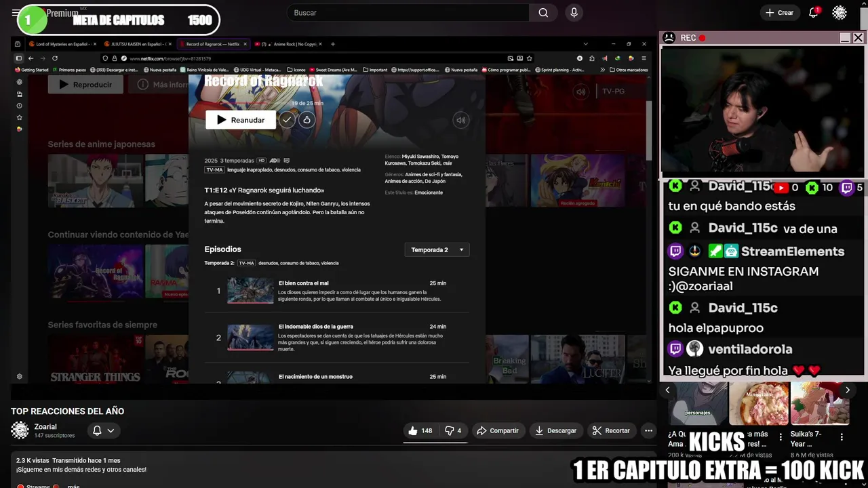Switch to the Anime Rock browser tab
Image resolution: width=868 pixels, height=488 pixels.
288,44
